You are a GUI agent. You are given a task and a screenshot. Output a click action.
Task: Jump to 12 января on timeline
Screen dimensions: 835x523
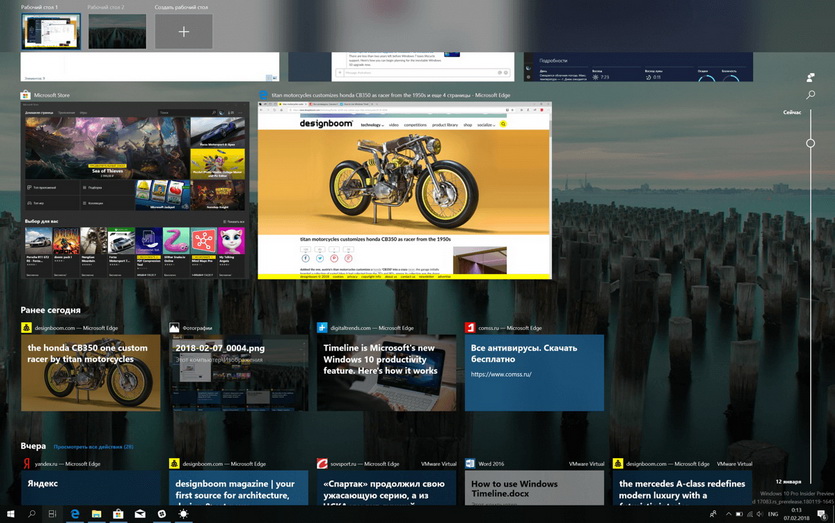[x=789, y=481]
